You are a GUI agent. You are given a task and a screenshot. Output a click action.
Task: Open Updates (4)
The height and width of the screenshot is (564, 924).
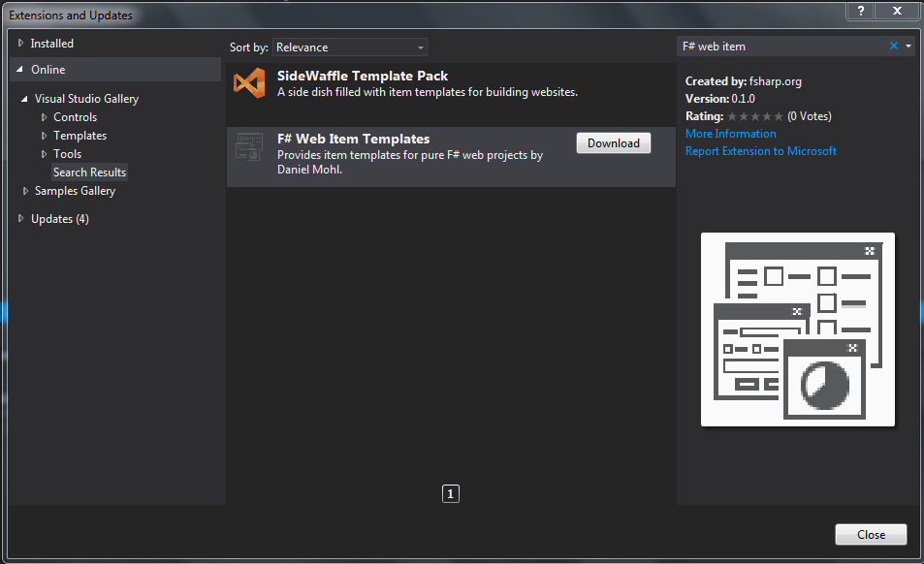click(x=60, y=219)
